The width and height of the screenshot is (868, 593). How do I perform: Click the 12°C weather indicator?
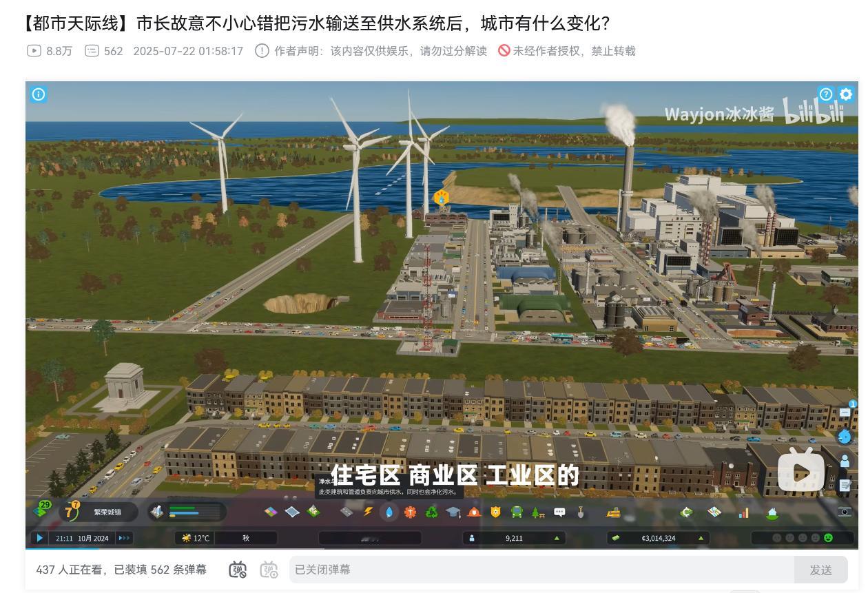click(196, 538)
